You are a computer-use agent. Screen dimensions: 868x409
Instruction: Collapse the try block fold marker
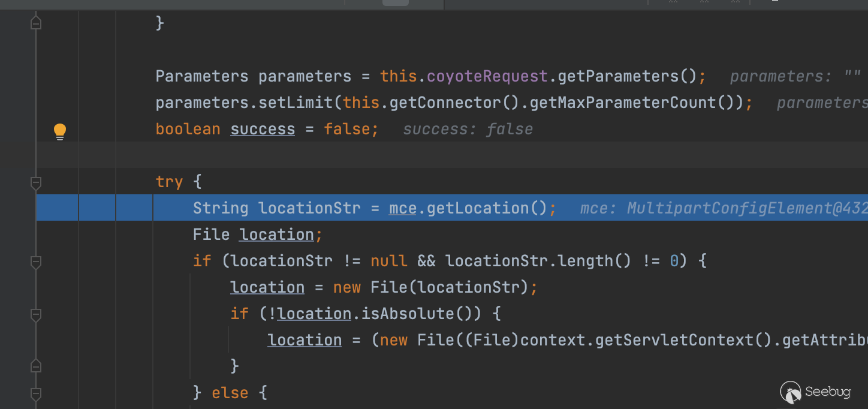(36, 182)
